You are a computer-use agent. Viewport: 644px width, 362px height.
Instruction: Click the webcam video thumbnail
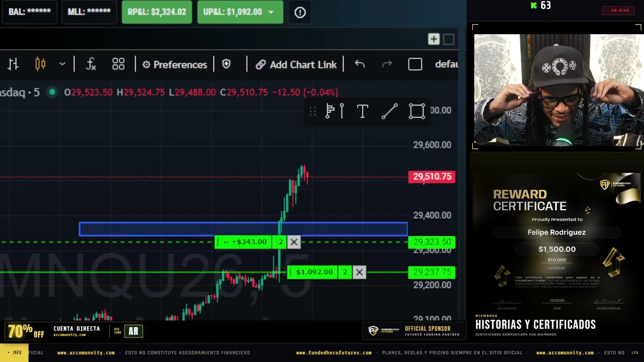pyautogui.click(x=558, y=90)
